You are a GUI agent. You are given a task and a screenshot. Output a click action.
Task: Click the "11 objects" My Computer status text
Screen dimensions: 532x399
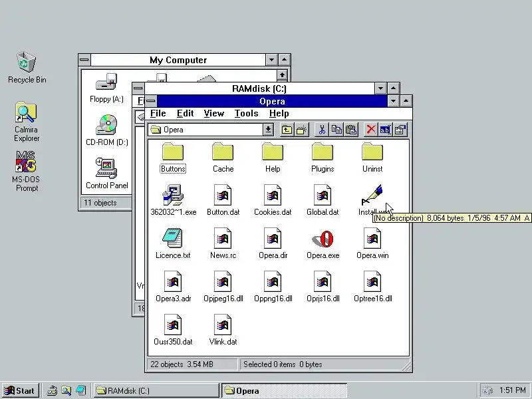coord(100,203)
